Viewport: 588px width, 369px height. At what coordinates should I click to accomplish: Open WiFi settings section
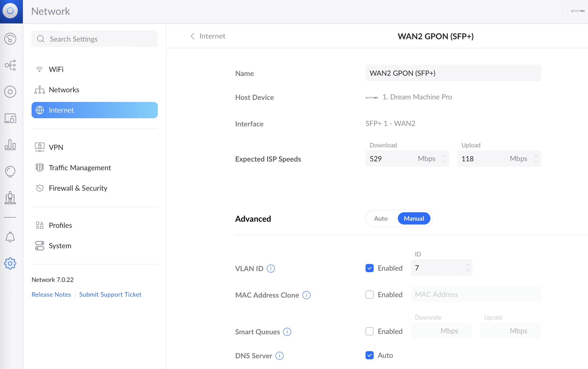pos(95,69)
